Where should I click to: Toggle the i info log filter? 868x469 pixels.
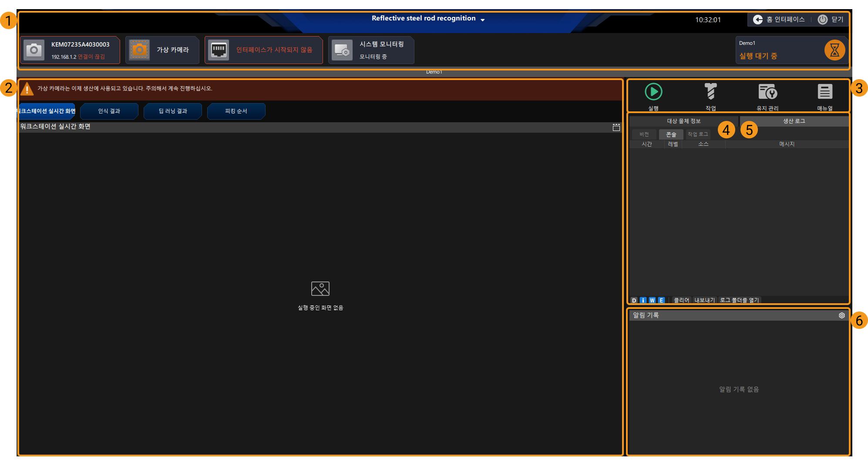643,301
